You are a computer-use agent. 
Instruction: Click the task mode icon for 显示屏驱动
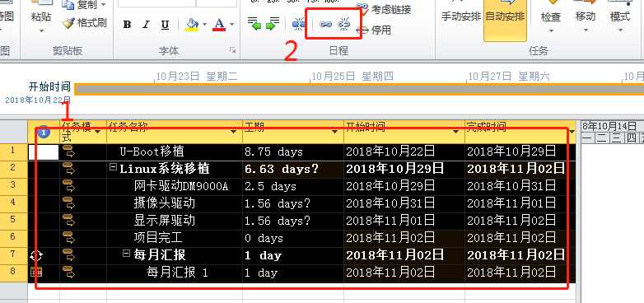(68, 221)
